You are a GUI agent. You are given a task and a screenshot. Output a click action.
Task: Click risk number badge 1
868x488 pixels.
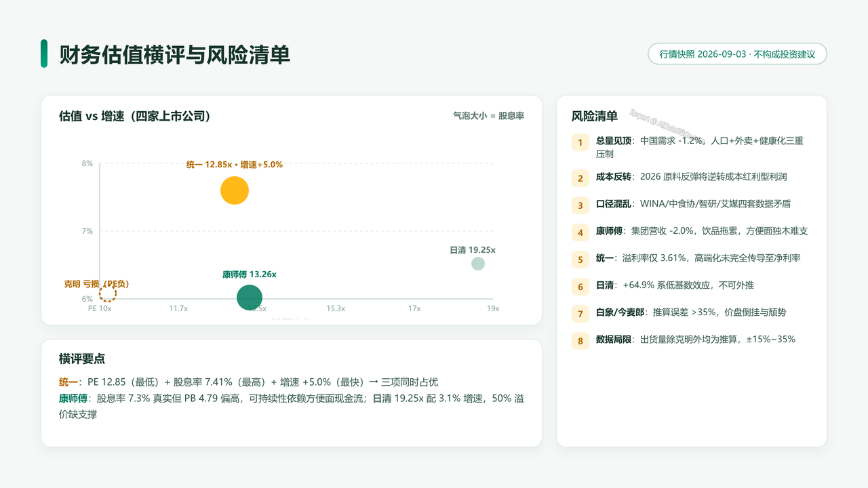tap(580, 142)
